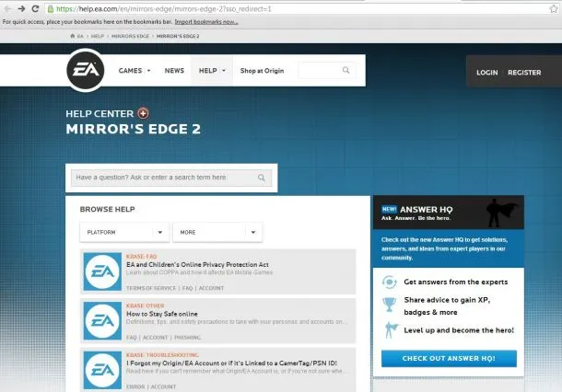Click the help search magnifier icon
Viewport: 562px width, 392px height.
(x=262, y=178)
